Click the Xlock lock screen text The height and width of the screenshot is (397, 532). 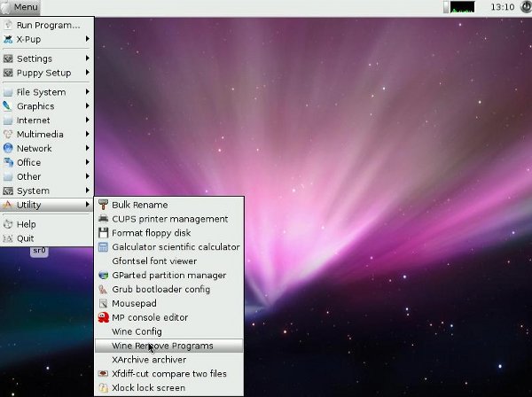click(x=149, y=387)
